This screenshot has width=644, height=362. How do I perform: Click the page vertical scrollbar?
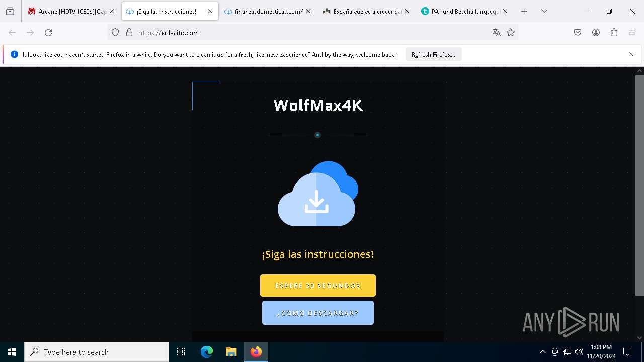639,185
